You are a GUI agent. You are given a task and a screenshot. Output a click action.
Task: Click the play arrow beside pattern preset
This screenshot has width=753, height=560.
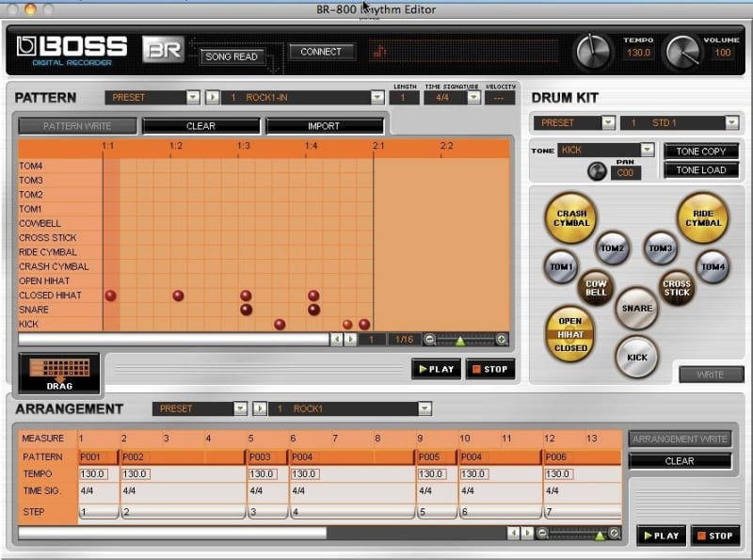coord(212,98)
